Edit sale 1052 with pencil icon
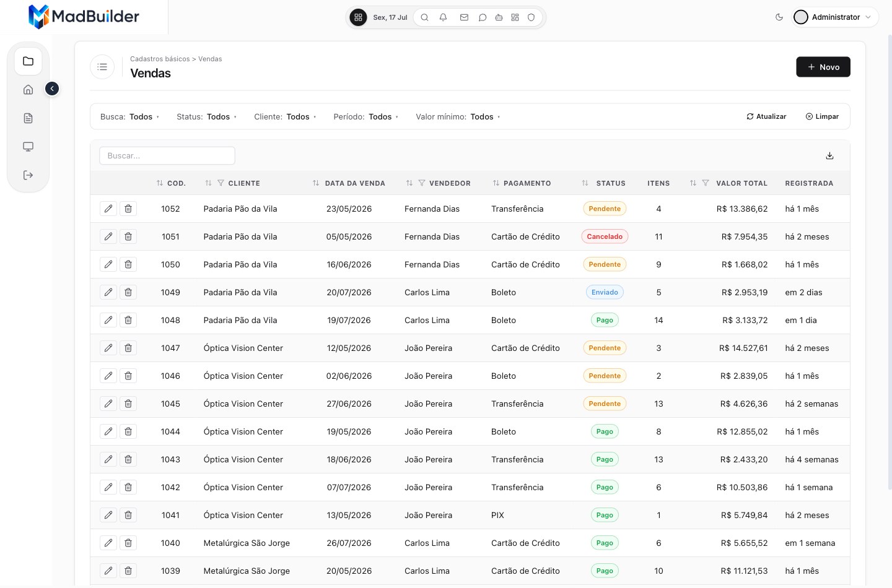 click(108, 209)
